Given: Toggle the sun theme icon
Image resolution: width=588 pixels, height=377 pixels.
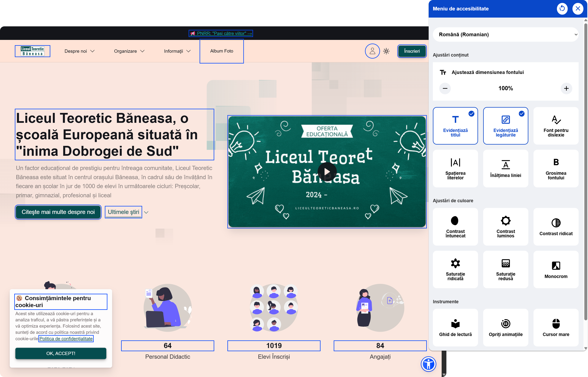Looking at the screenshot, I should pyautogui.click(x=386, y=51).
